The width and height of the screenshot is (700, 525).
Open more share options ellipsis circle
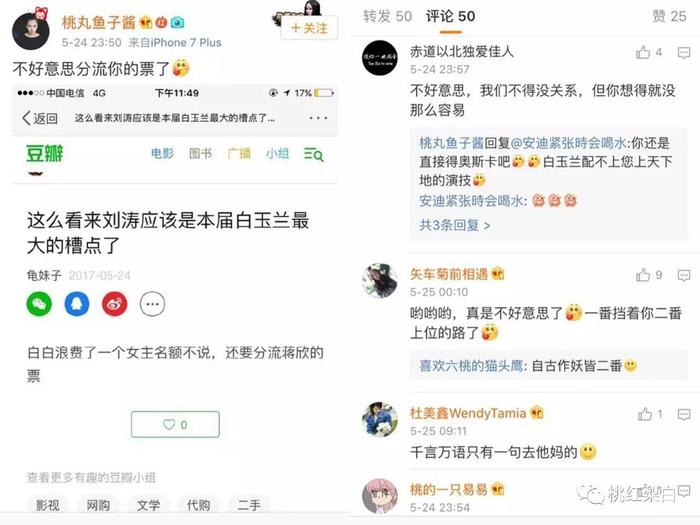click(x=153, y=304)
